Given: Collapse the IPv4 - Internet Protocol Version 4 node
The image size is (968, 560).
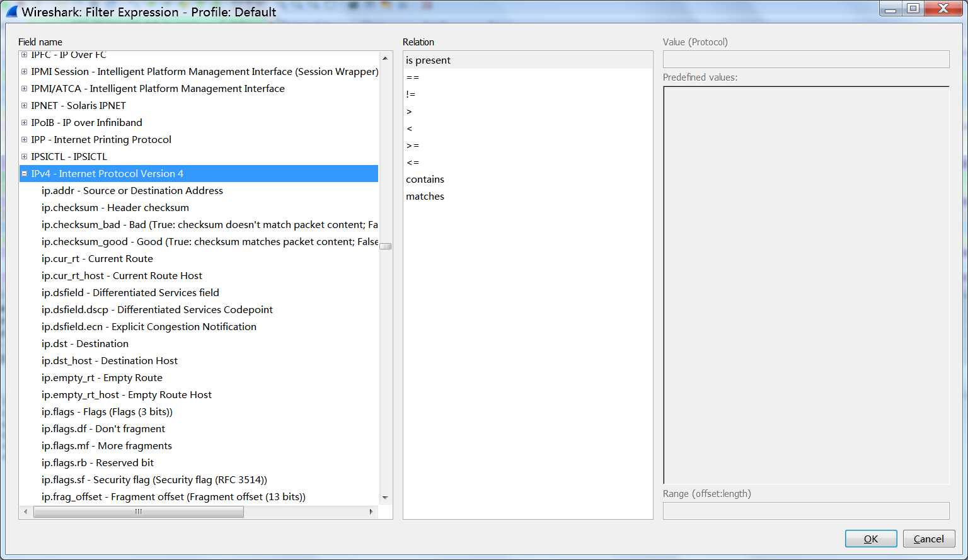Looking at the screenshot, I should [x=24, y=174].
